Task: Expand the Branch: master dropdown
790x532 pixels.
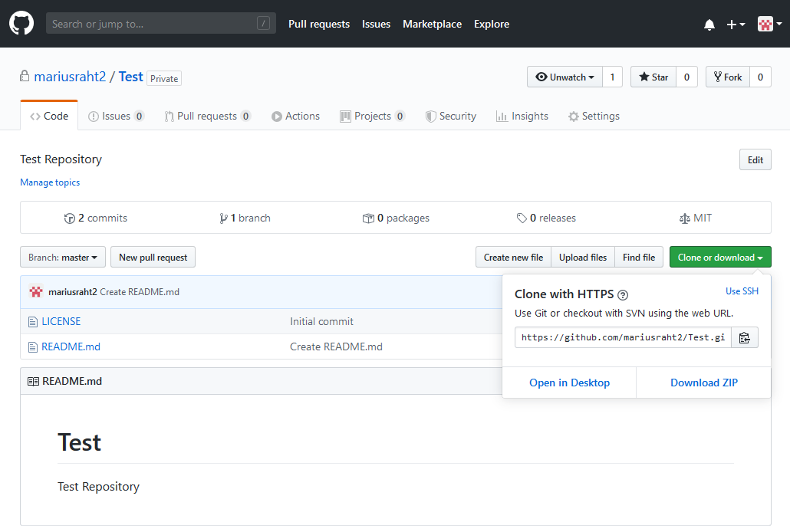Action: 63,257
